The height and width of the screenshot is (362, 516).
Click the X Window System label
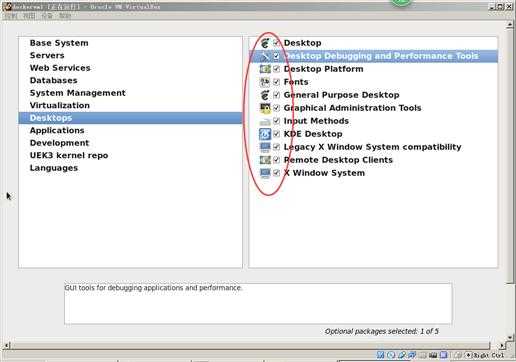pyautogui.click(x=324, y=173)
